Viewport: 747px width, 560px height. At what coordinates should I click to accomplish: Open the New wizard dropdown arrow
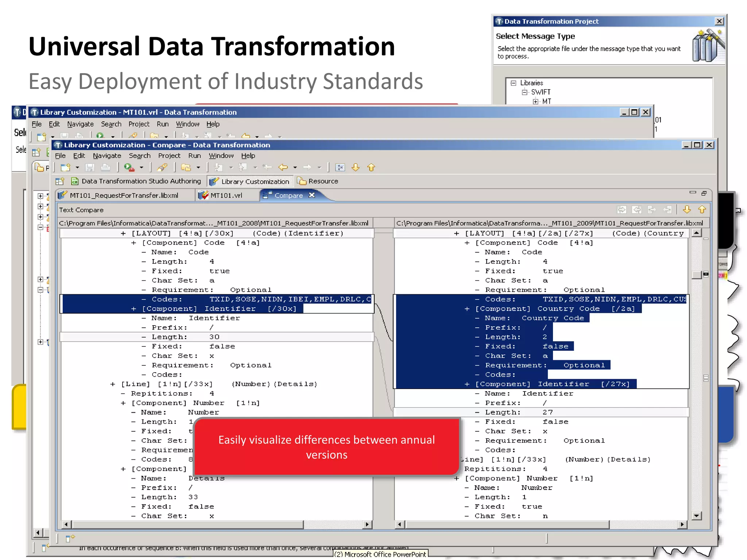[x=77, y=168]
